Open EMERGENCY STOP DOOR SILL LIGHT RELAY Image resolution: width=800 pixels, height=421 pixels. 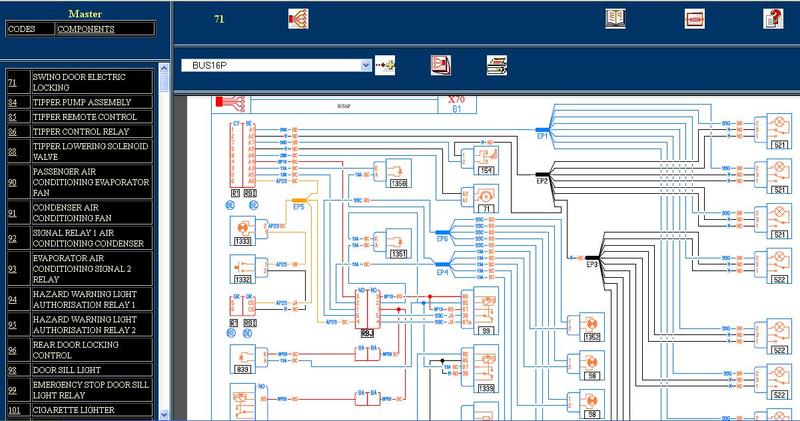click(x=91, y=390)
